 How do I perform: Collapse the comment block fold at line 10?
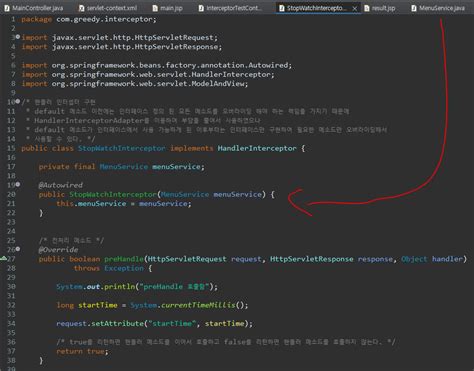tap(18, 101)
